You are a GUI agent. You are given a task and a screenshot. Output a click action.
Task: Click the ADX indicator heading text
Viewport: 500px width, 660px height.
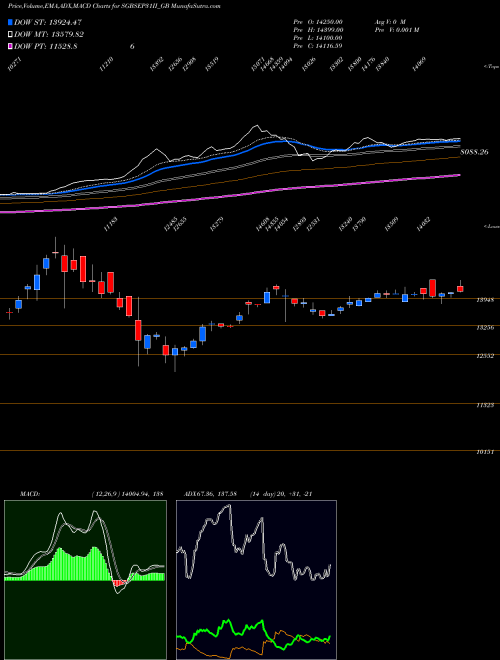(x=248, y=494)
